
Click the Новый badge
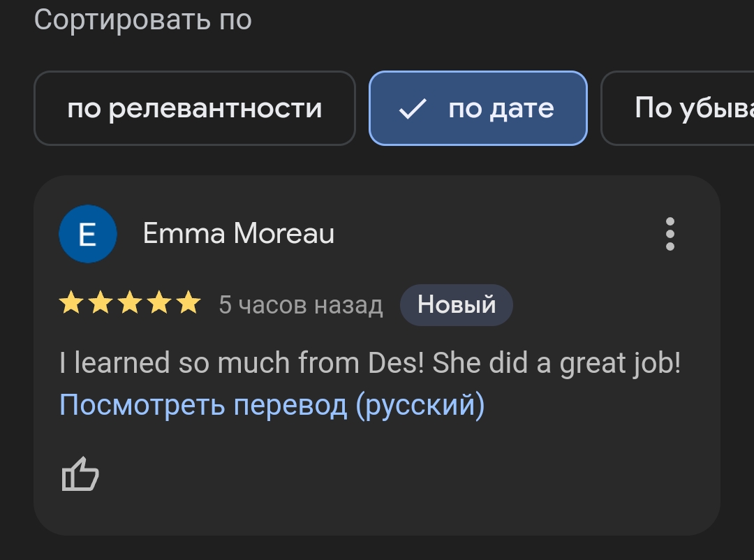pyautogui.click(x=457, y=304)
